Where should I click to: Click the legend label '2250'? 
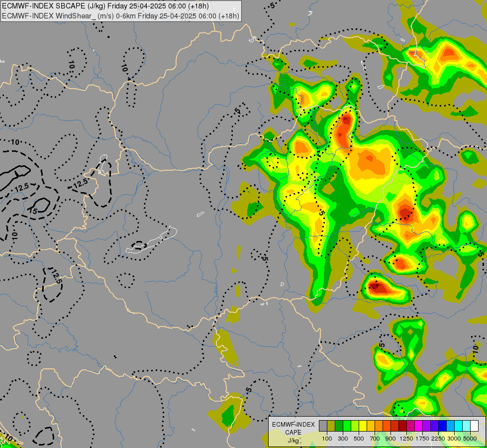click(x=438, y=439)
